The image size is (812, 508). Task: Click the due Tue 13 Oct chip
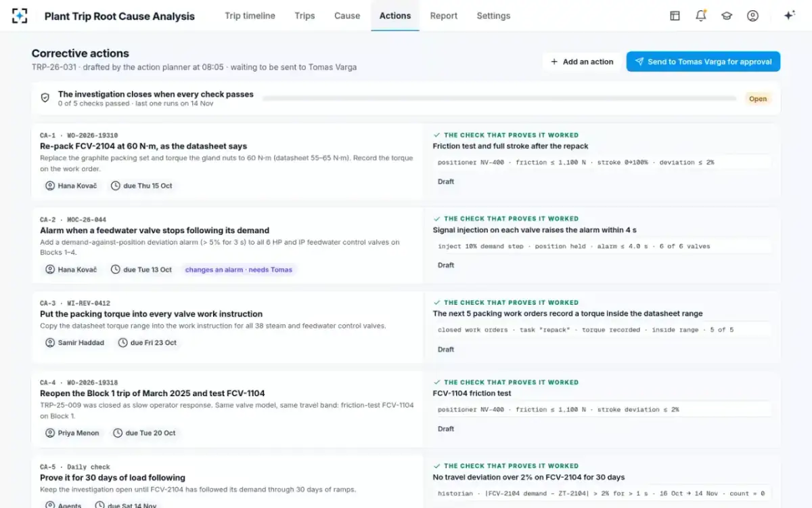[141, 270]
